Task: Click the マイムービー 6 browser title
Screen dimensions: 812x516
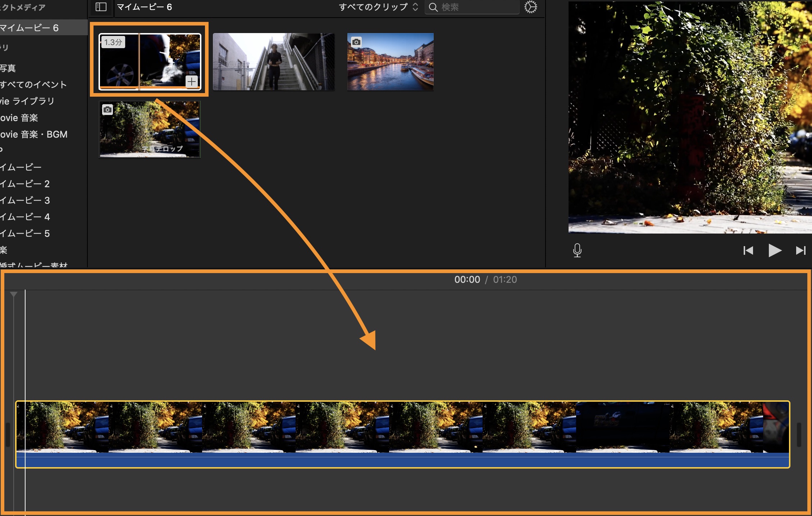Action: [144, 7]
